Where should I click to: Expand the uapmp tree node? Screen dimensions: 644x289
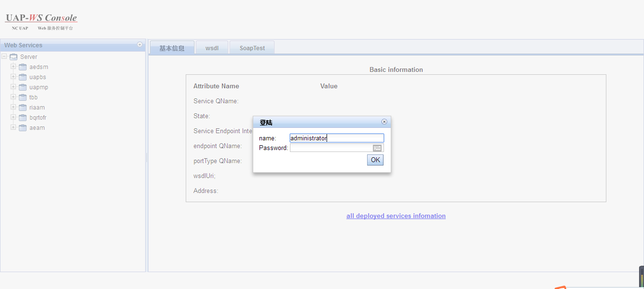[14, 87]
